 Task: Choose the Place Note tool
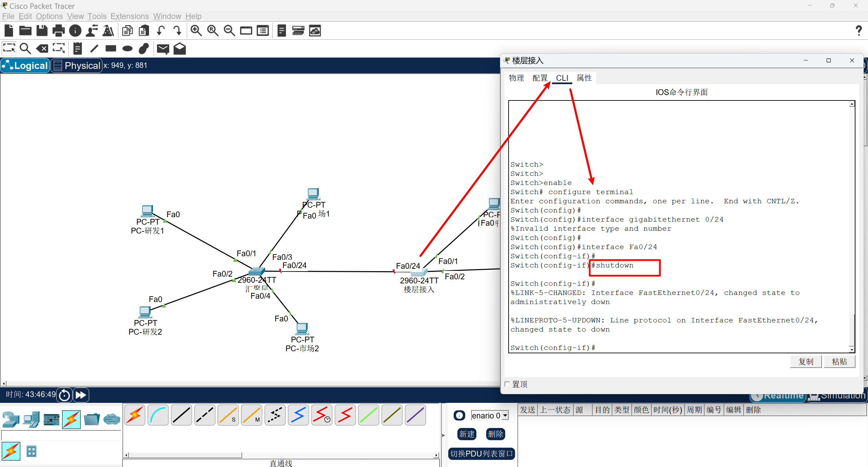click(x=78, y=49)
